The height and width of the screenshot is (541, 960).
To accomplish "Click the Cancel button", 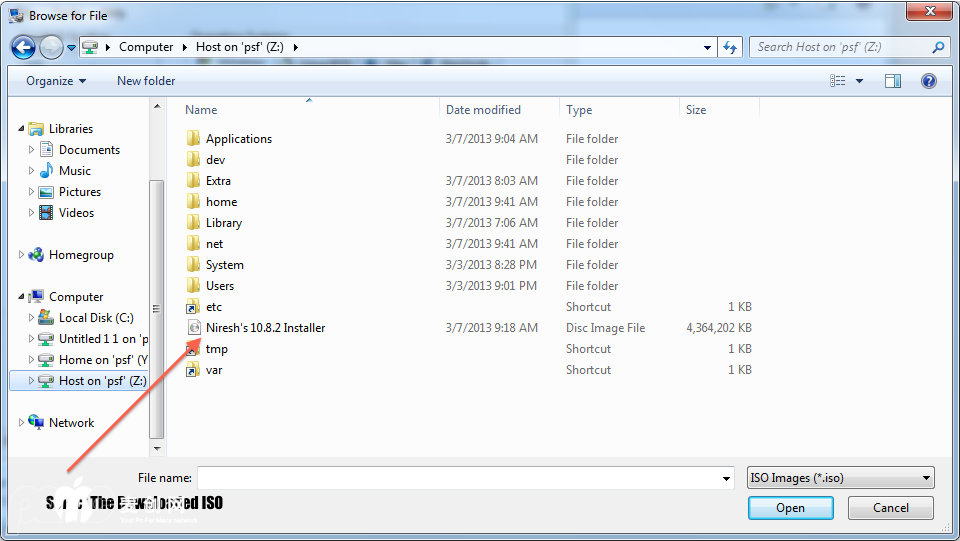I will (890, 508).
